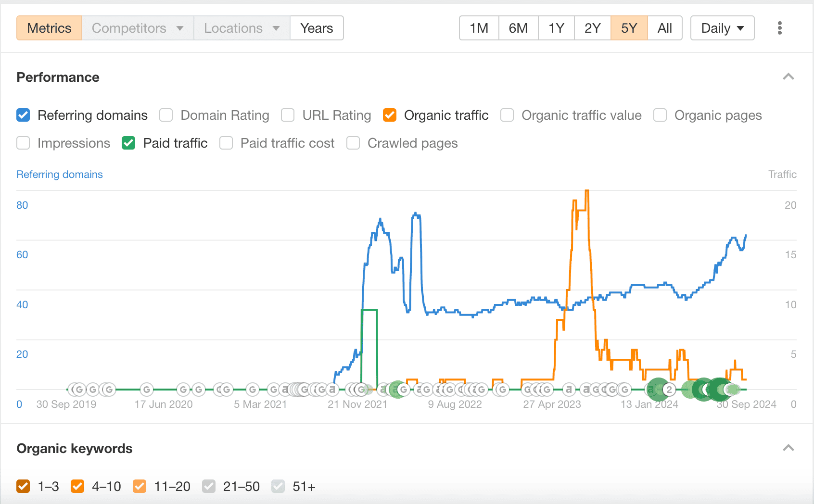Select the Metrics tab
Screen dimensions: 814x504
[x=49, y=28]
